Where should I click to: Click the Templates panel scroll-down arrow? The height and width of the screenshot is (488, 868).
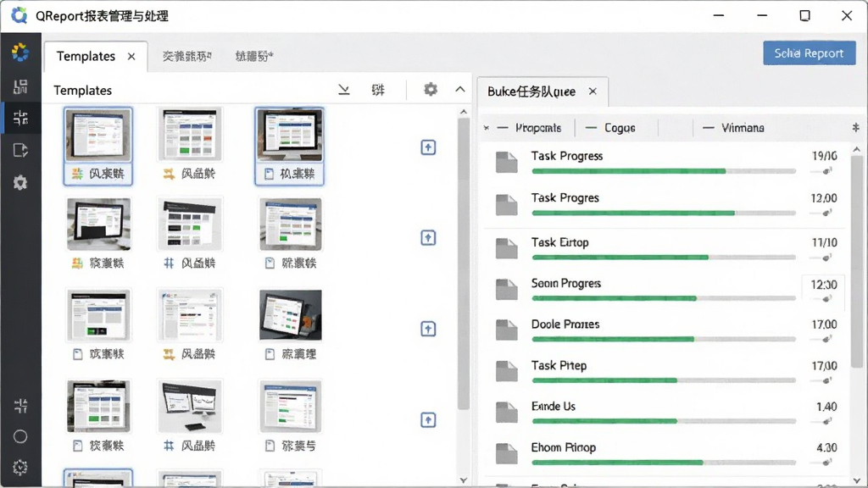[x=464, y=480]
